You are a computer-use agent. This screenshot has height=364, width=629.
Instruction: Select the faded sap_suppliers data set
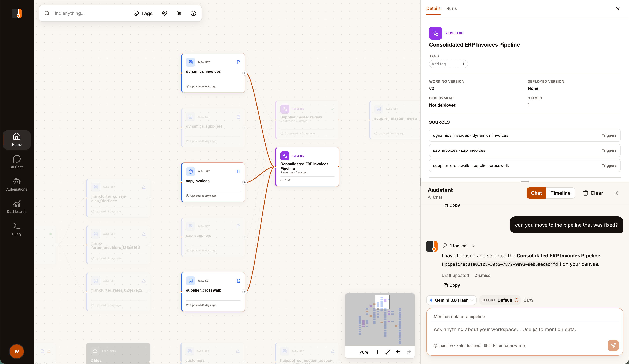[x=213, y=237]
